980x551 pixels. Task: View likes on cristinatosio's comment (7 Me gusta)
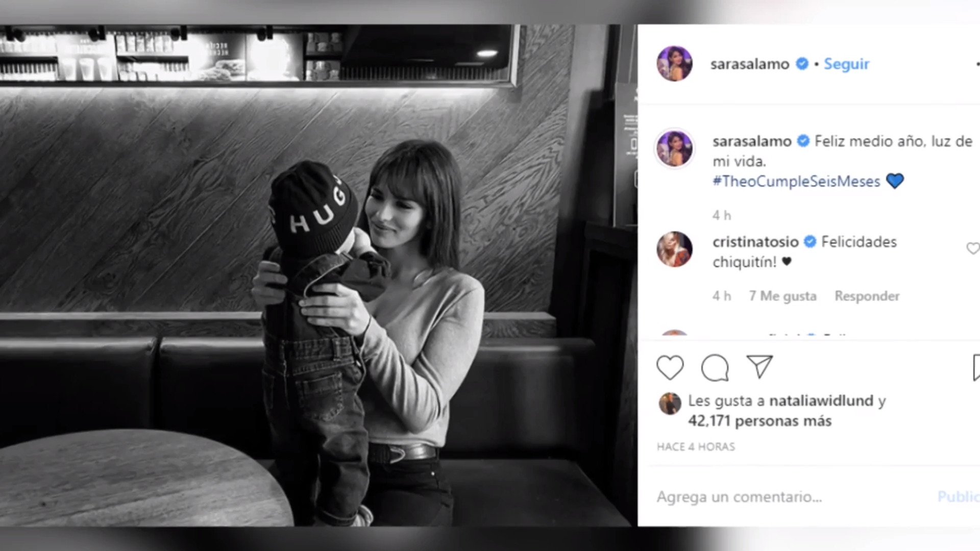tap(782, 296)
